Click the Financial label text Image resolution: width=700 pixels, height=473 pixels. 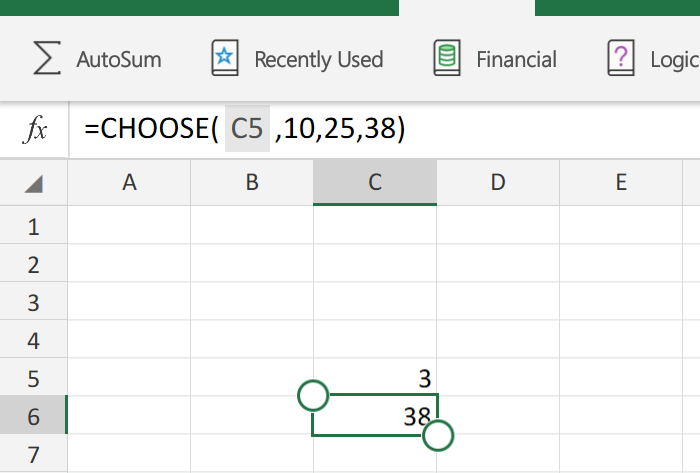coord(517,59)
